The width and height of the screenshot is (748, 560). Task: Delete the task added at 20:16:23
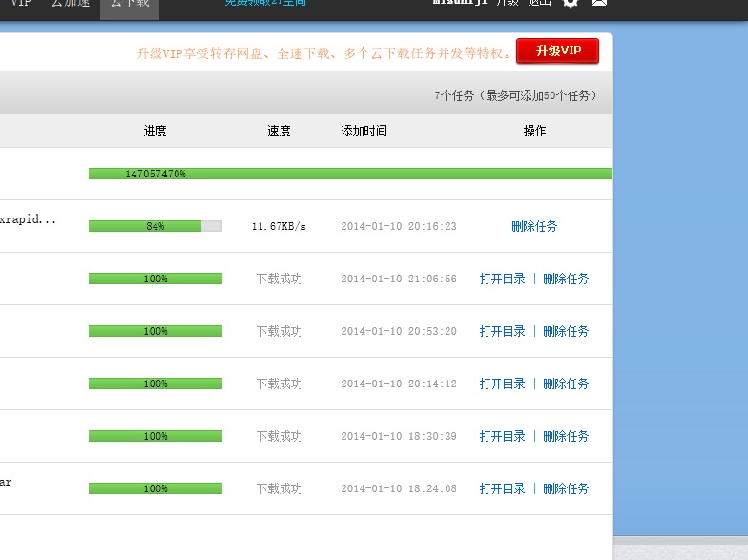point(534,226)
